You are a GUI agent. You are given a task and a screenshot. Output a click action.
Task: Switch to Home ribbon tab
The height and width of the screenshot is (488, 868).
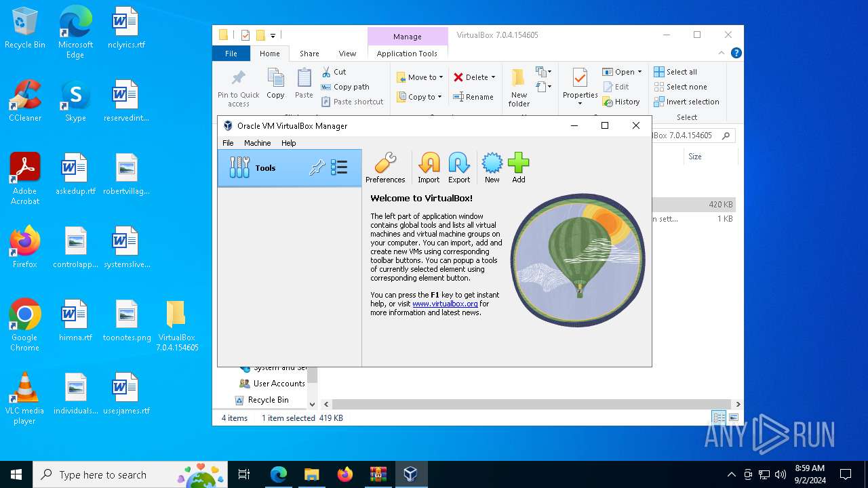point(269,54)
